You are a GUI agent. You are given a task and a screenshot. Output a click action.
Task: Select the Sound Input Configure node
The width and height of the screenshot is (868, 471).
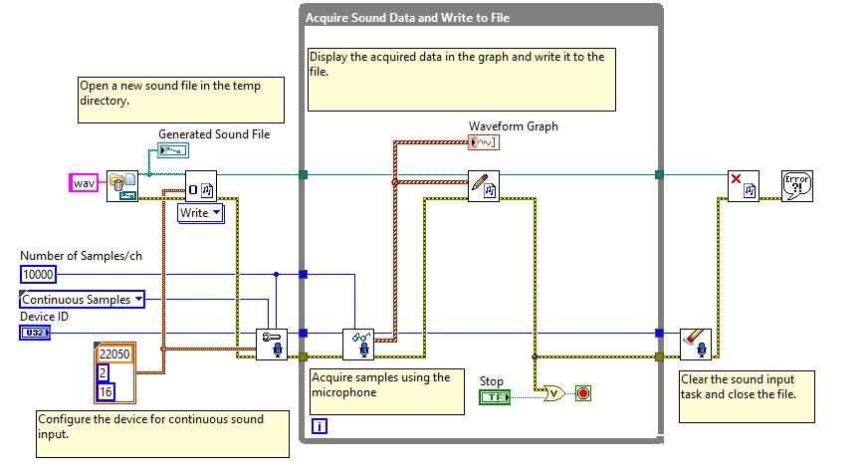272,345
